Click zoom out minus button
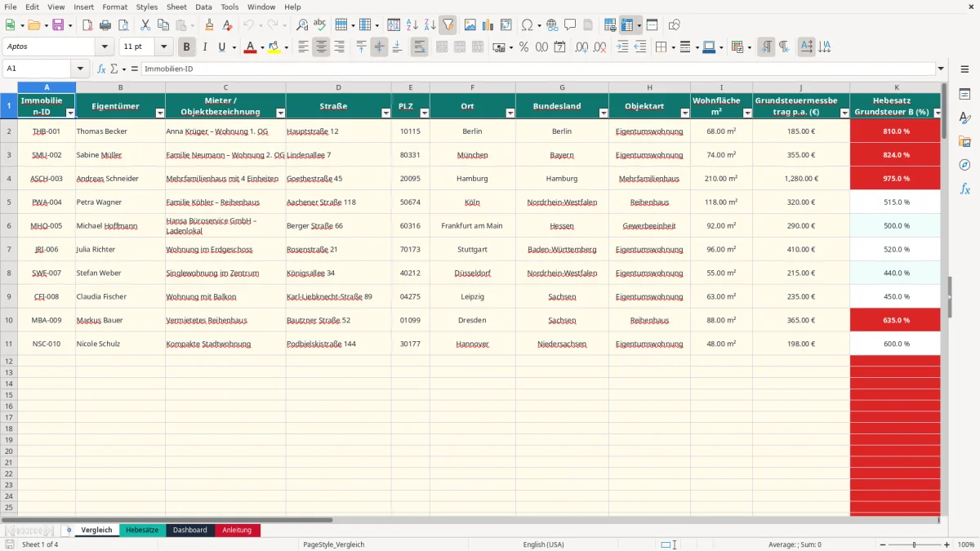The width and height of the screenshot is (980, 551). pos(884,544)
